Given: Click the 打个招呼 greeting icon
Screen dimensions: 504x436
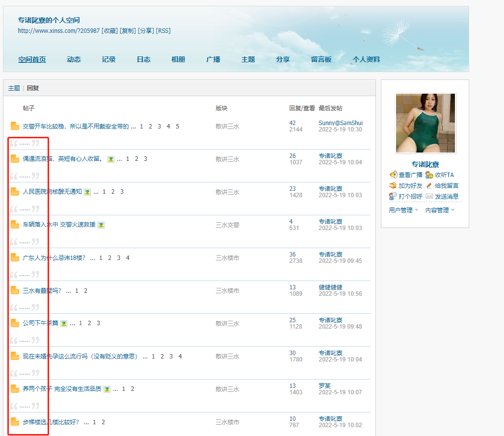Looking at the screenshot, I should pos(393,196).
